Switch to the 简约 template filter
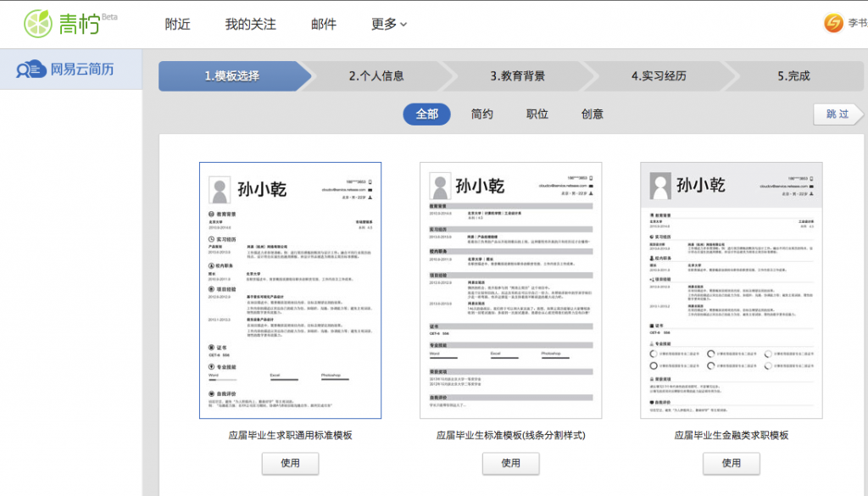The width and height of the screenshot is (868, 496). tap(482, 114)
